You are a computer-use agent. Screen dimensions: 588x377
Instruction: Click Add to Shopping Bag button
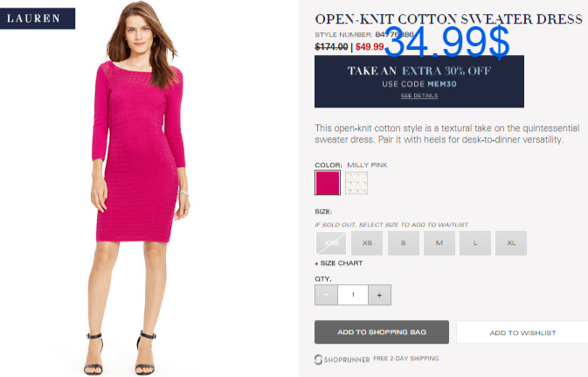coord(382,332)
